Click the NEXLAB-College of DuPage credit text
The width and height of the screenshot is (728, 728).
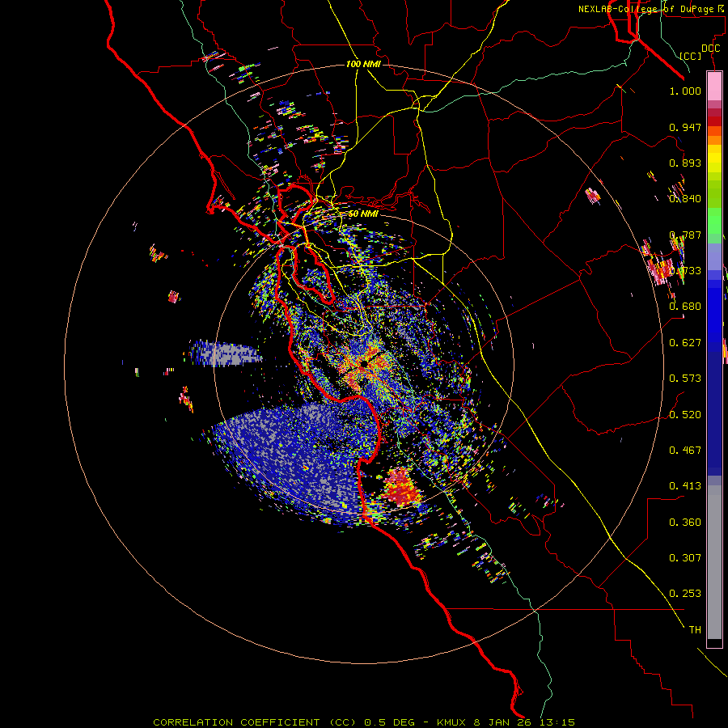(x=650, y=9)
